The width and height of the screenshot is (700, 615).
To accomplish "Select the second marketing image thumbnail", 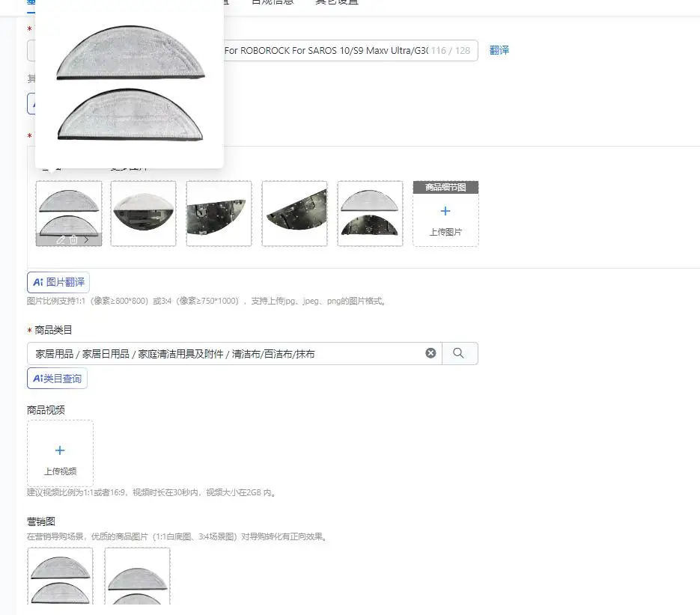I will [x=138, y=576].
